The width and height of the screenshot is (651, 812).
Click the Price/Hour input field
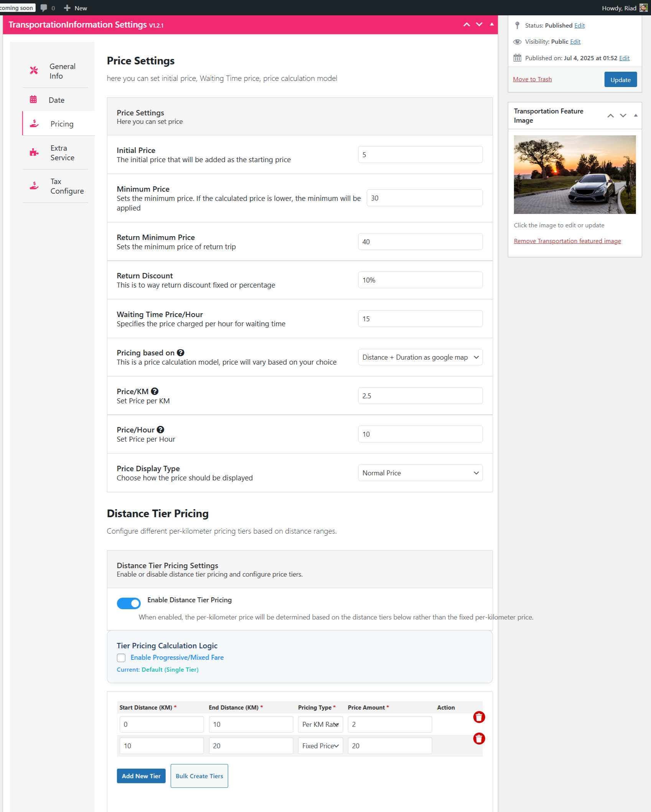pos(420,434)
